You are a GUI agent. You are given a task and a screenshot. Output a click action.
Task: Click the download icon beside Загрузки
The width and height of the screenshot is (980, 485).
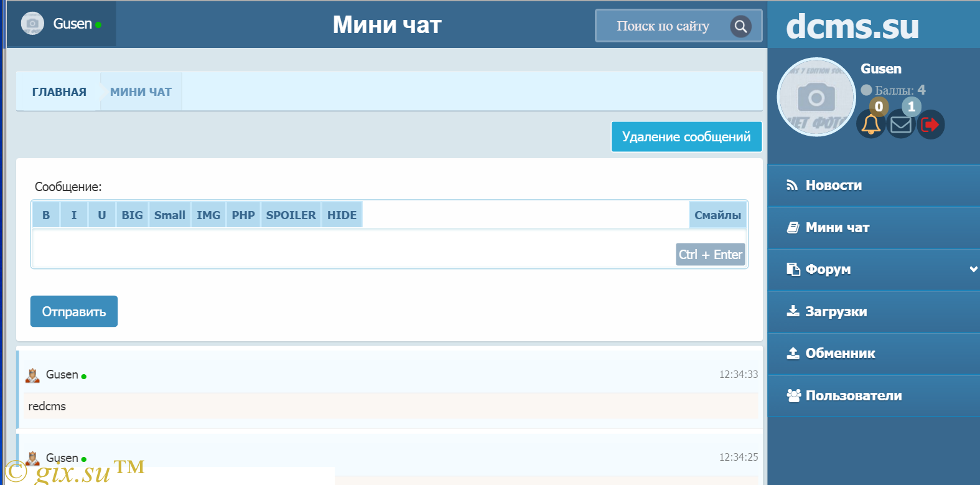(x=793, y=311)
